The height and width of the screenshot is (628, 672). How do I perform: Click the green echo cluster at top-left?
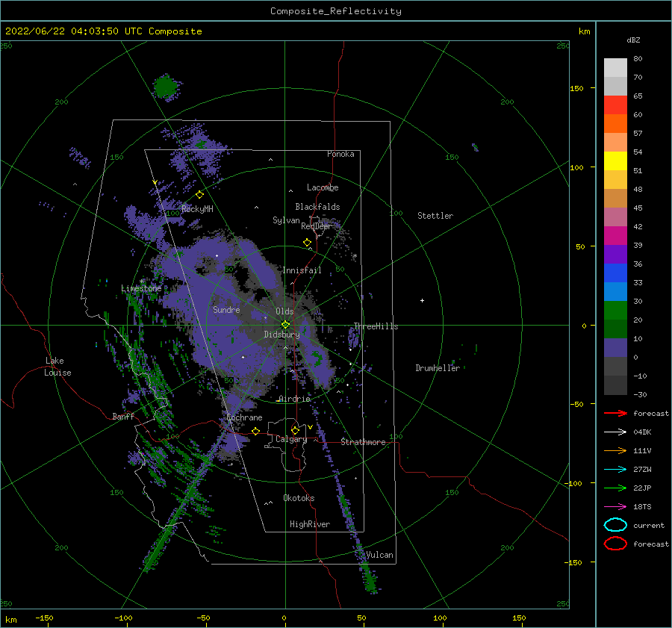click(x=166, y=87)
